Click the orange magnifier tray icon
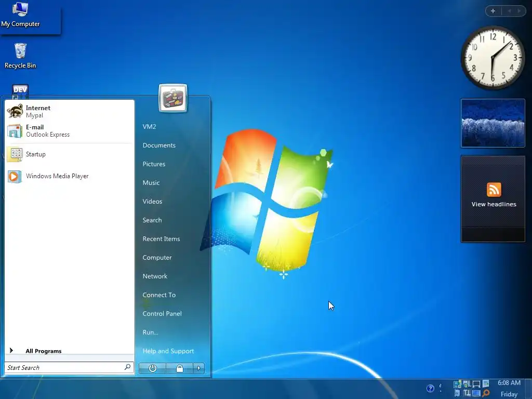Image resolution: width=532 pixels, height=399 pixels. coord(486,393)
